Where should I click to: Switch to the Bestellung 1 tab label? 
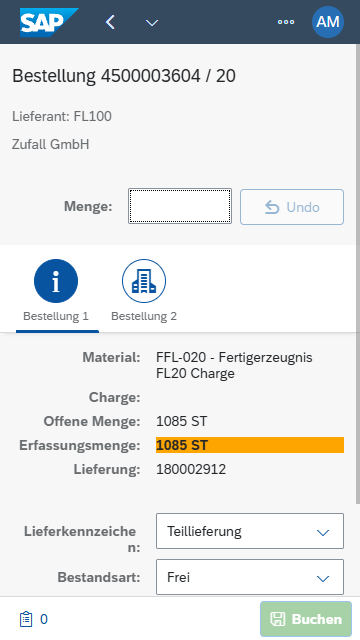point(56,316)
